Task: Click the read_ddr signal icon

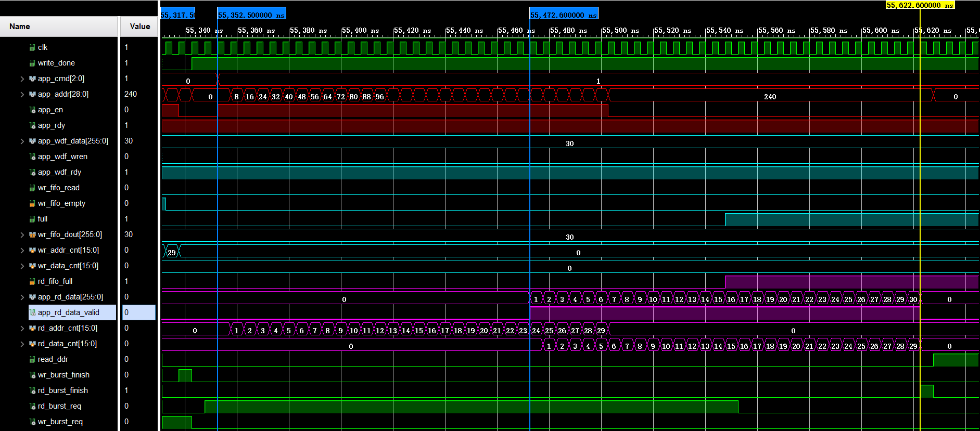Action: pyautogui.click(x=32, y=359)
